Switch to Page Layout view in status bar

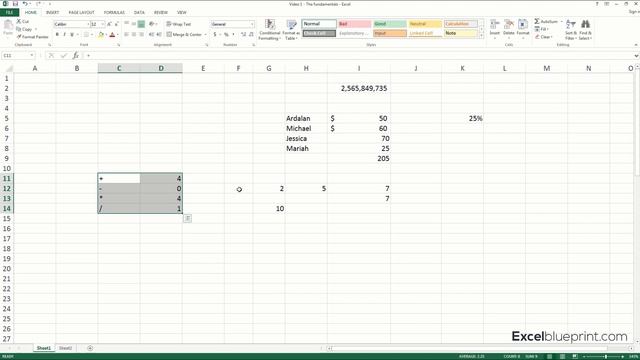click(x=562, y=356)
